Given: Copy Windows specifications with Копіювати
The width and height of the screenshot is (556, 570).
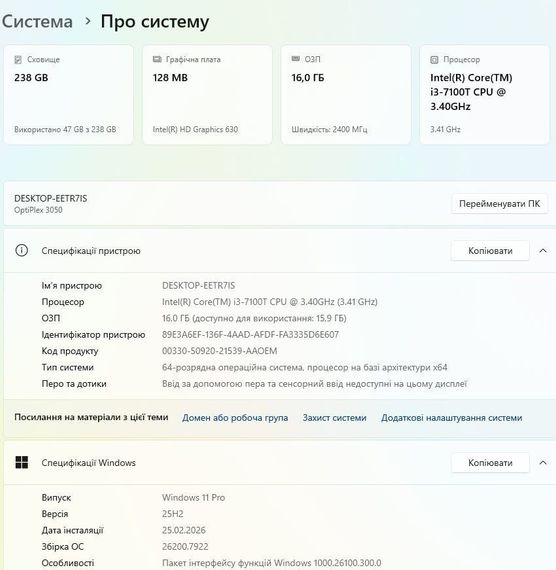Looking at the screenshot, I should pyautogui.click(x=490, y=462).
